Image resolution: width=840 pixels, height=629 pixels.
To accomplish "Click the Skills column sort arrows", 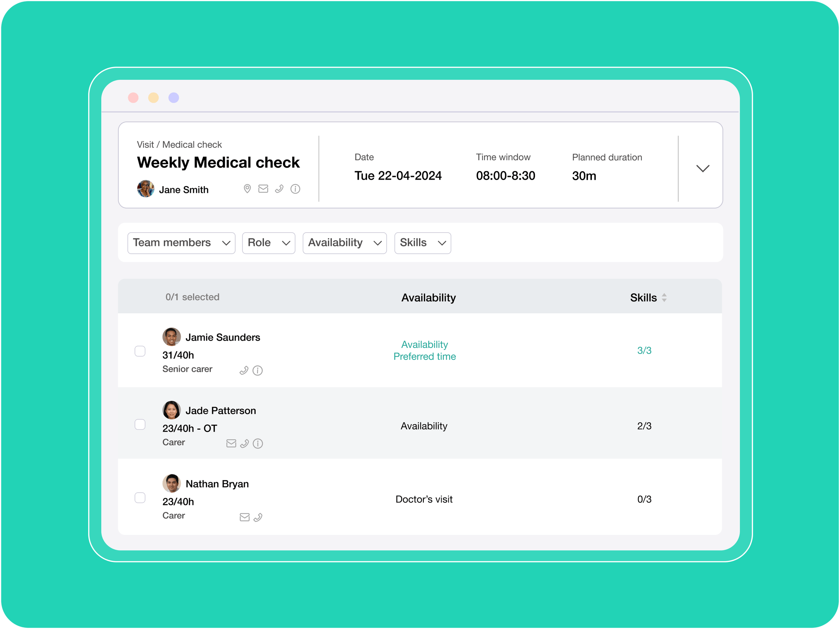I will (x=665, y=298).
